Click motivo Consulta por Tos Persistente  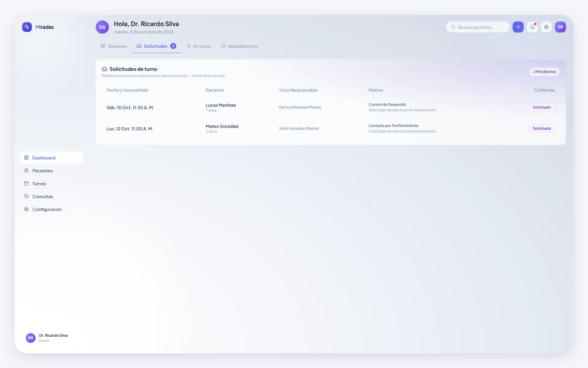(394, 126)
